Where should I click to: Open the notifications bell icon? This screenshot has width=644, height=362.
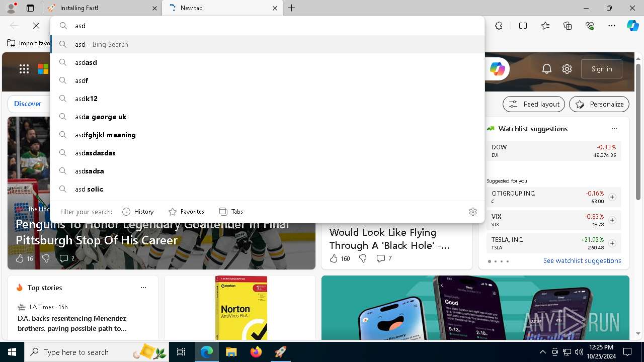click(x=547, y=69)
